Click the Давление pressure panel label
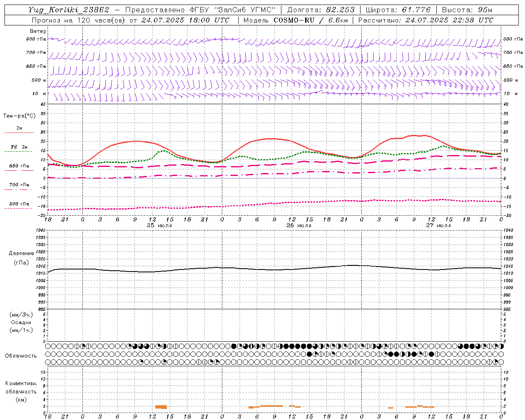Viewport: 525px width, 420px height. coord(21,253)
